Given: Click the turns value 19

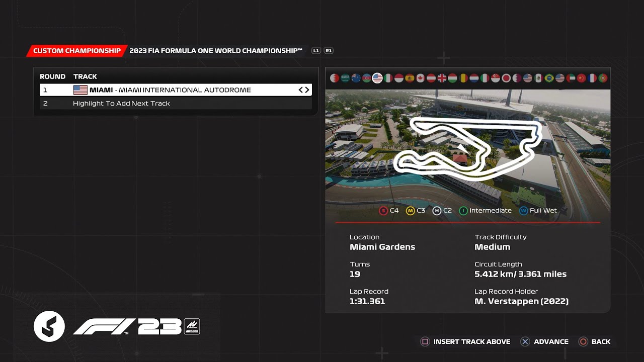Looking at the screenshot, I should point(355,274).
